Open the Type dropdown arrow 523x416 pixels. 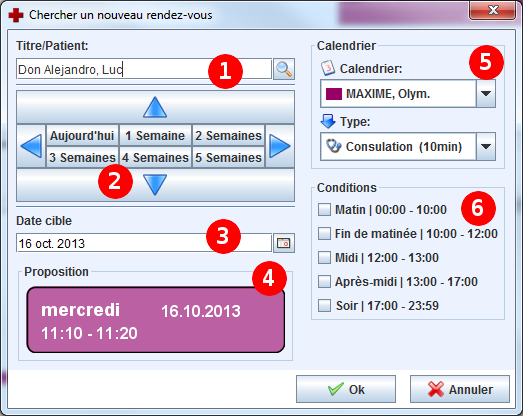coord(486,146)
